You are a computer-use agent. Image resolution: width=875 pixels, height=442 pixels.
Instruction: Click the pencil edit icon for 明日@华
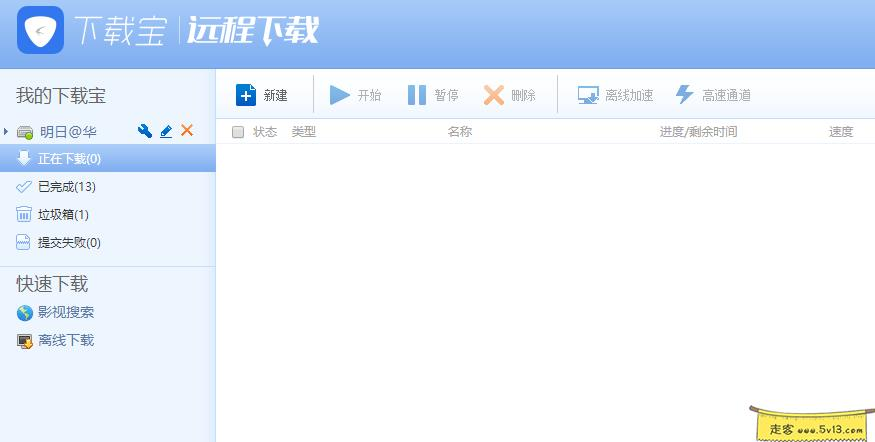click(x=166, y=132)
